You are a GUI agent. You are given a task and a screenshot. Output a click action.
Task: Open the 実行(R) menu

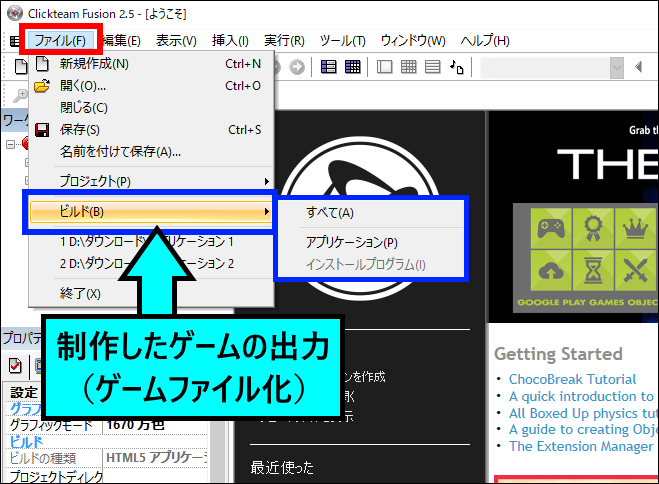click(284, 41)
